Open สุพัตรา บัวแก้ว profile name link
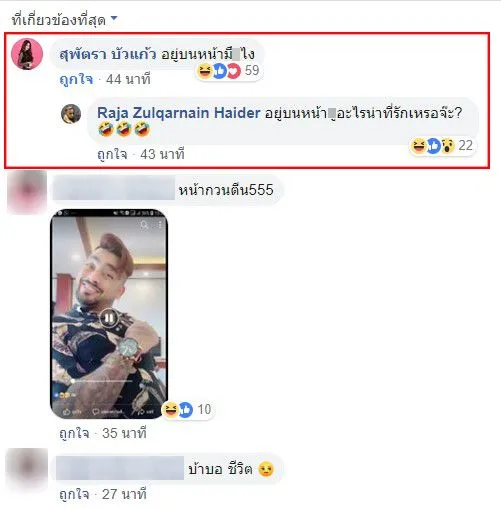The image size is (501, 508). point(107,54)
